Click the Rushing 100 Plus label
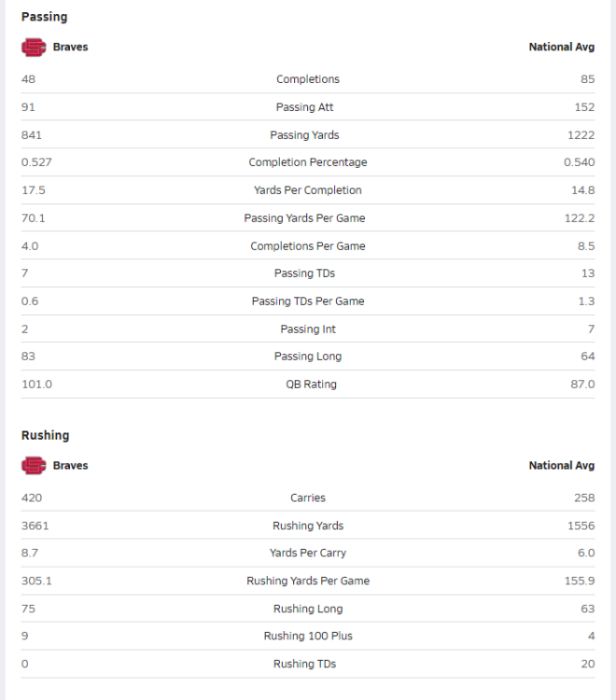Image resolution: width=616 pixels, height=700 pixels. (x=308, y=636)
